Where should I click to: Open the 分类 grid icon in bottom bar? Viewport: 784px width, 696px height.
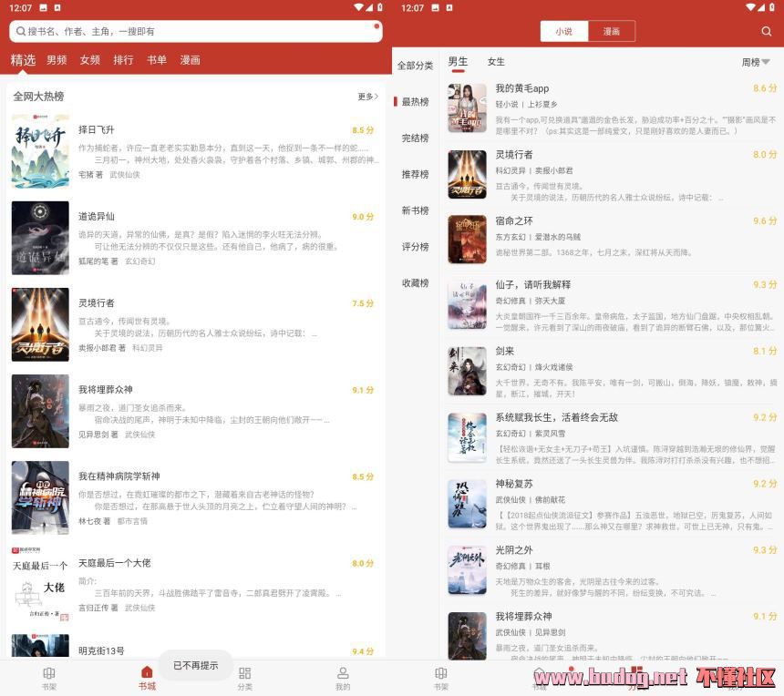[245, 673]
